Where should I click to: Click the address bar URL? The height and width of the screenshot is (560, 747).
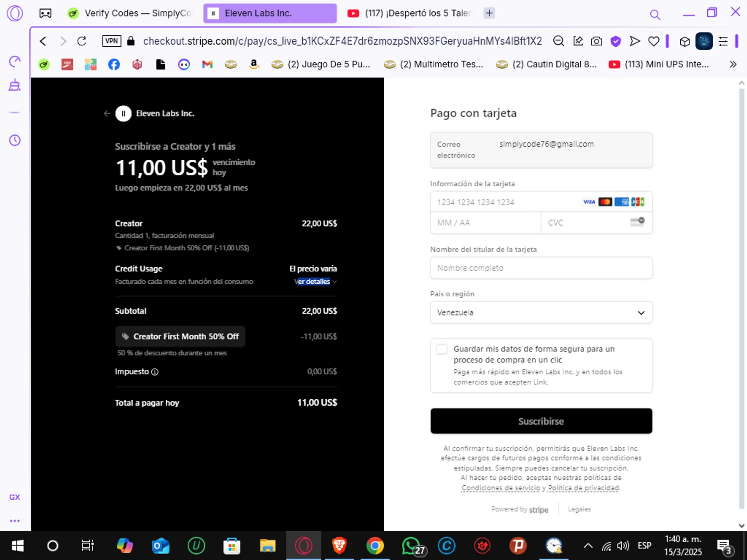pos(342,41)
